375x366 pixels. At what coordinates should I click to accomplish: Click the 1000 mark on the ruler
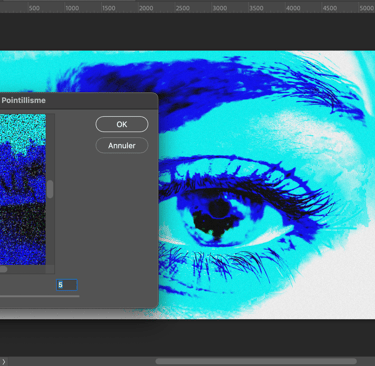click(72, 8)
